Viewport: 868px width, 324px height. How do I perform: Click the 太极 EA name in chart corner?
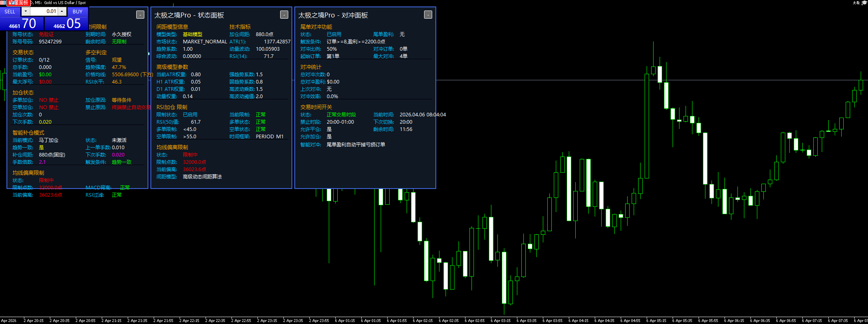pos(856,3)
